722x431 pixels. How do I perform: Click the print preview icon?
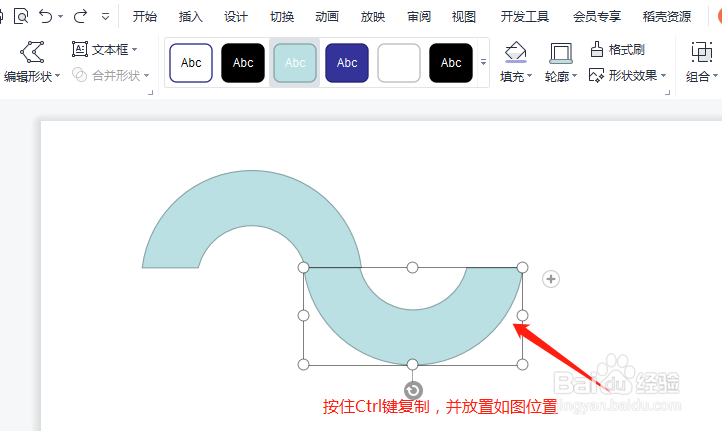21,17
